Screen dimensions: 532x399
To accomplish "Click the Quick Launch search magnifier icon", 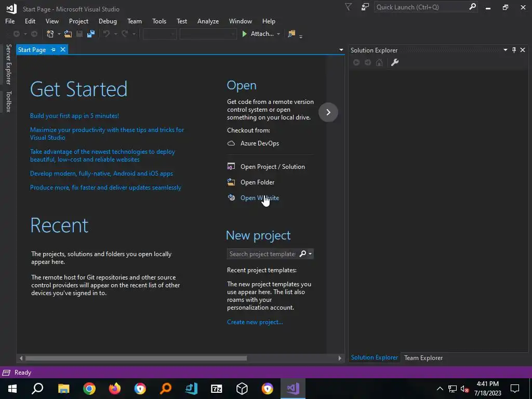I will click(472, 7).
